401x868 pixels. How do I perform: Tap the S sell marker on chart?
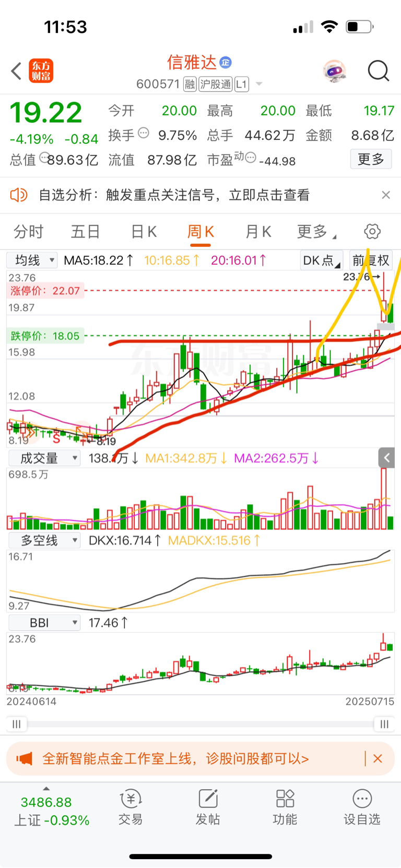56,438
